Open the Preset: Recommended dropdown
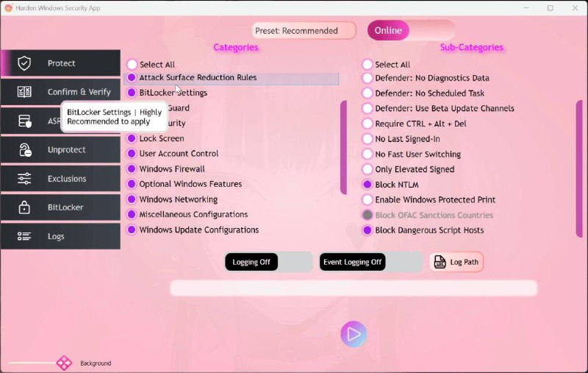The image size is (588, 373). (x=304, y=31)
